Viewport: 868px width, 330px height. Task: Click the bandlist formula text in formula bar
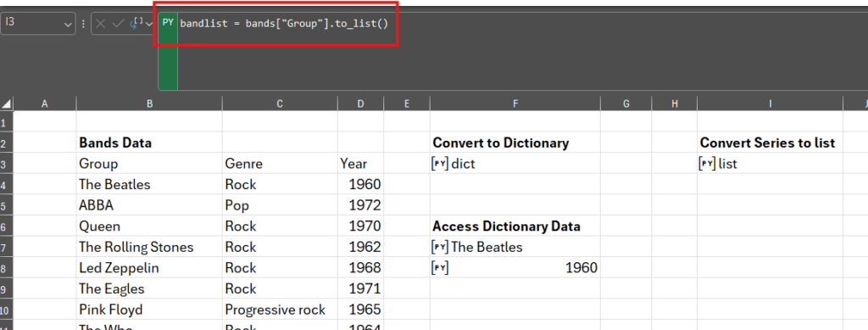pos(285,24)
